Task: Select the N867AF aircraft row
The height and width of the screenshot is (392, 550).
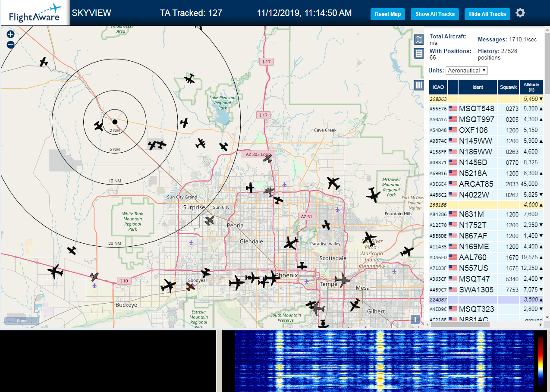Action: click(486, 236)
